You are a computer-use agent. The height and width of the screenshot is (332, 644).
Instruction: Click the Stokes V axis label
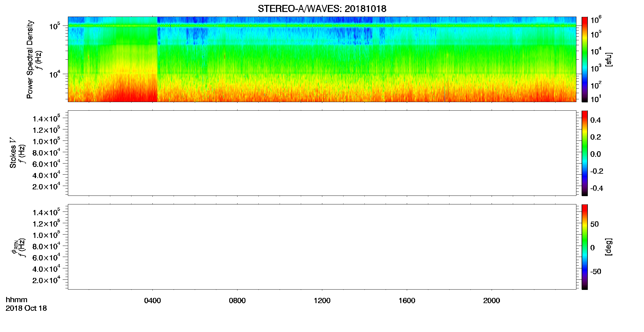pos(13,152)
